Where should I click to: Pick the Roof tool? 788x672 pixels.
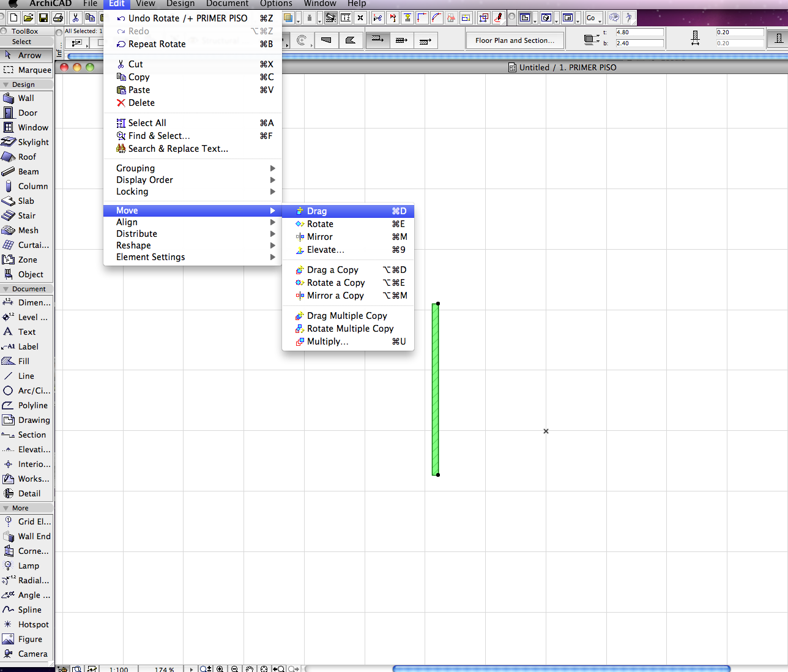click(27, 157)
